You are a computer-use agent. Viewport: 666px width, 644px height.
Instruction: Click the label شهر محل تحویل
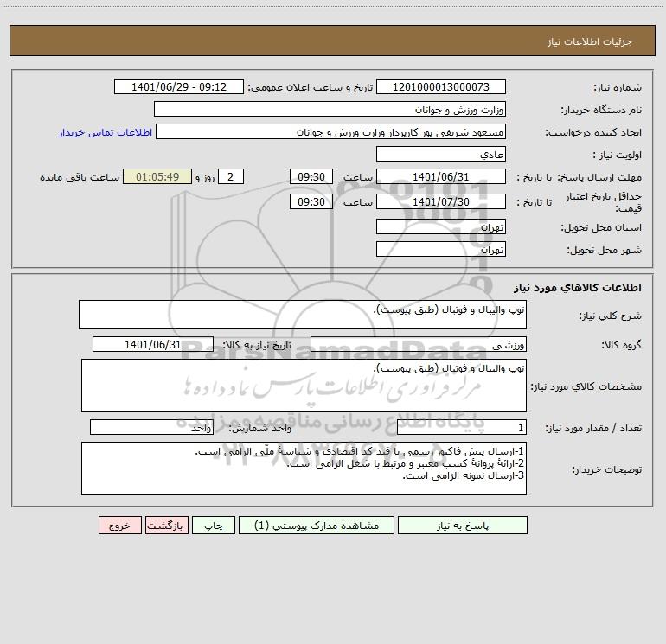coord(605,250)
